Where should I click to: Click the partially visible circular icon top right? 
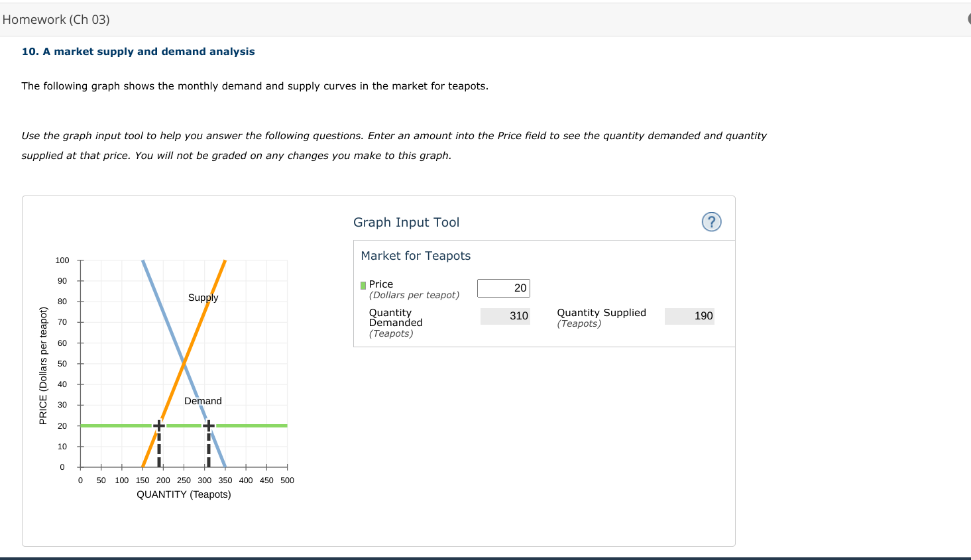[x=969, y=19]
